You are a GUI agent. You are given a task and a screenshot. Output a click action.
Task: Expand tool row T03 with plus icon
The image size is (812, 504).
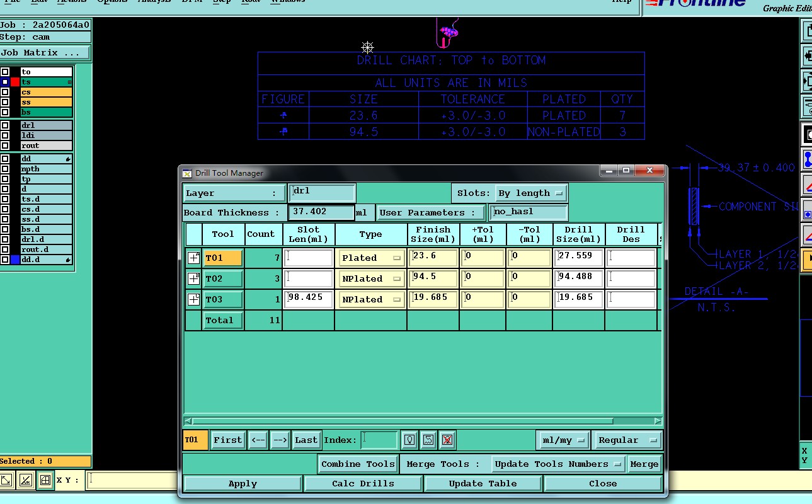pos(193,299)
